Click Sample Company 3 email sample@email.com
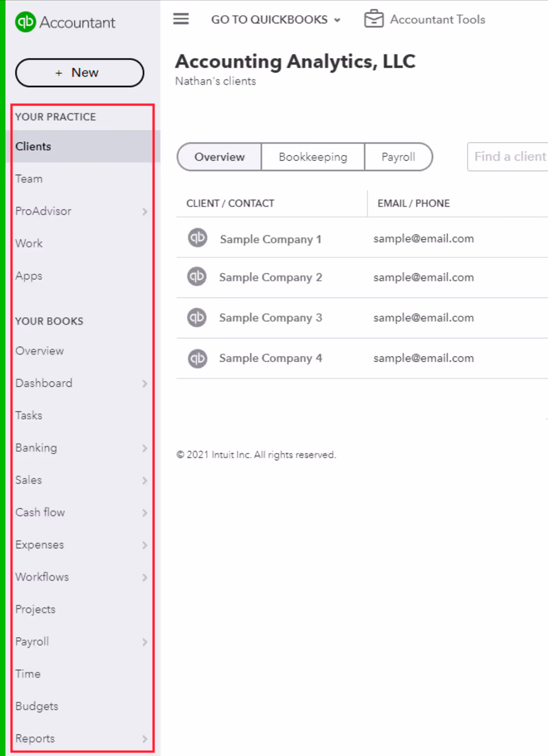Viewport: 548px width, 756px height. point(424,318)
